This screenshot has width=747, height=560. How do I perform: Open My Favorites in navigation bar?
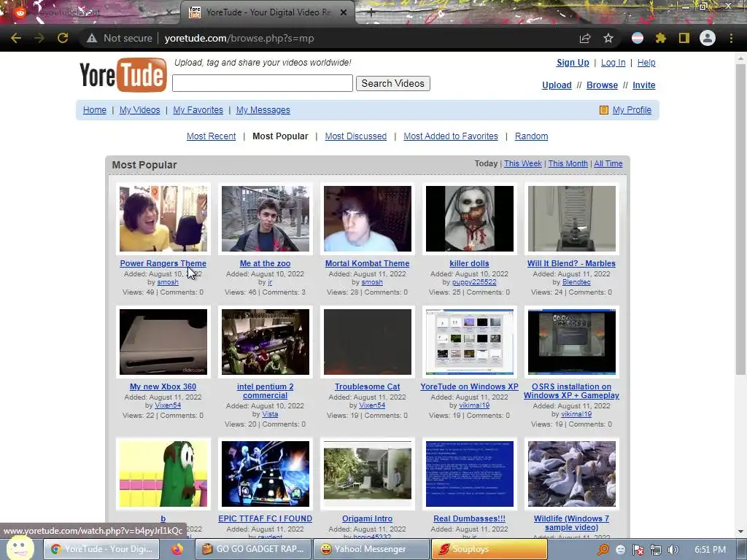coord(198,110)
